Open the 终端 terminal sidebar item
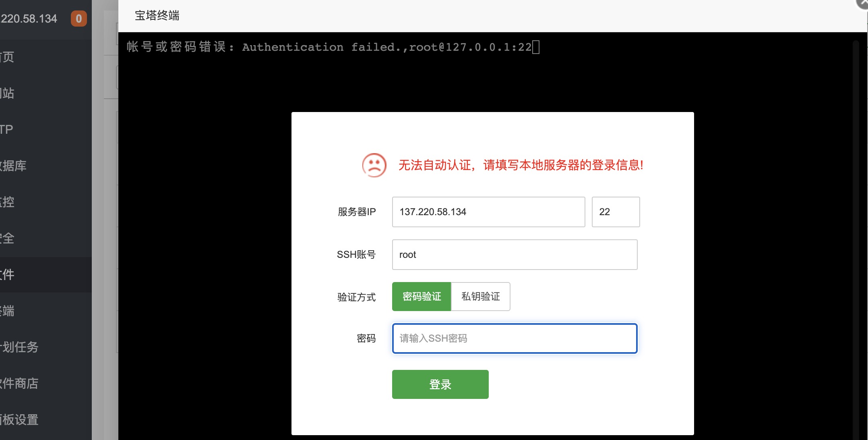The width and height of the screenshot is (868, 440). pyautogui.click(x=46, y=311)
